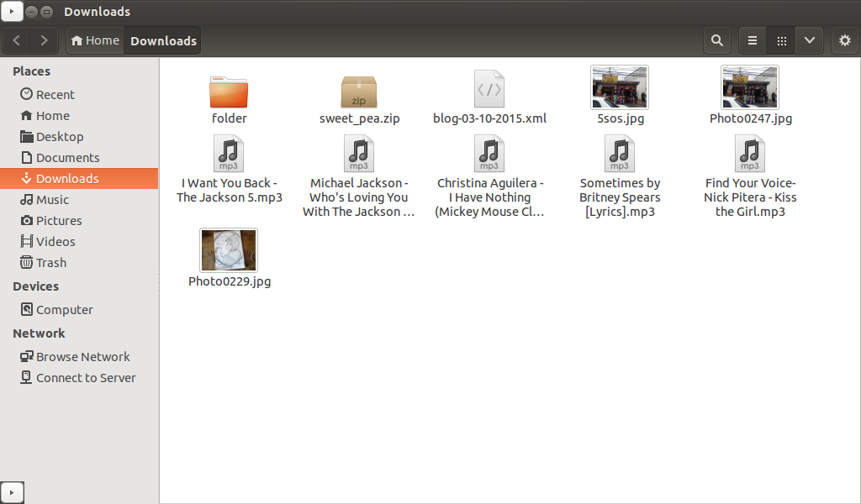Select the Downloads breadcrumb

click(162, 39)
